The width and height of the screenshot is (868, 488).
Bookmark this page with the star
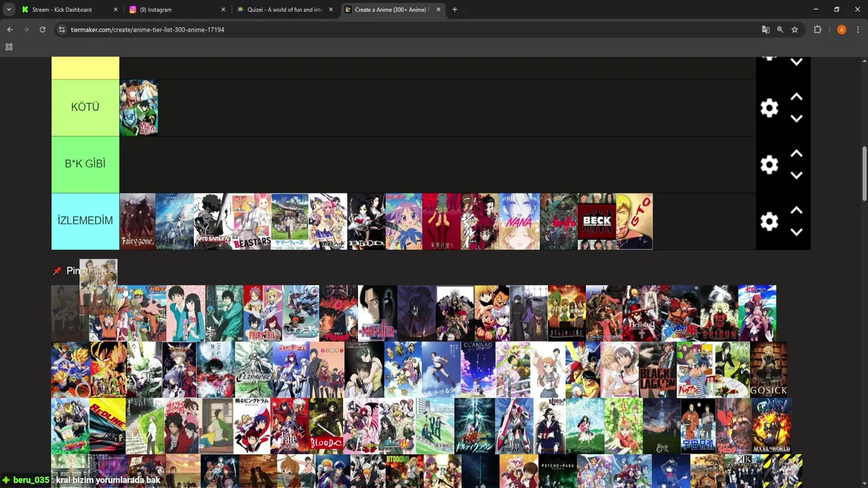click(x=795, y=30)
